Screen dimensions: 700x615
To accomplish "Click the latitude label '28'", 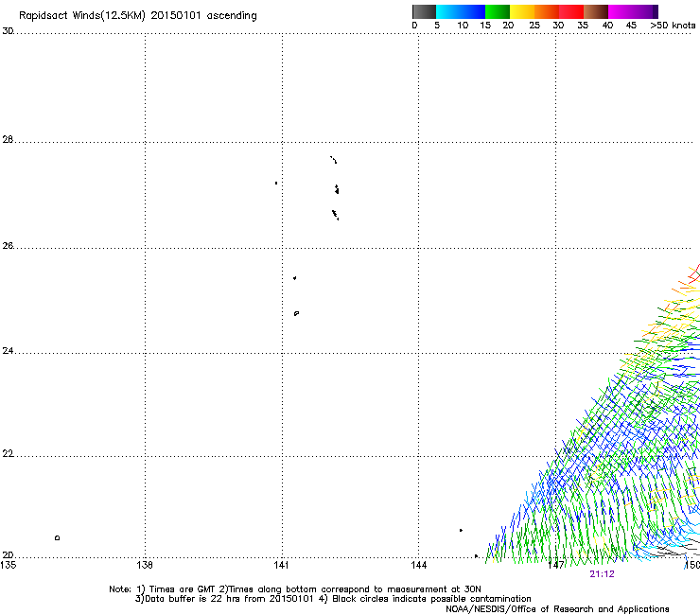I will pyautogui.click(x=8, y=139).
